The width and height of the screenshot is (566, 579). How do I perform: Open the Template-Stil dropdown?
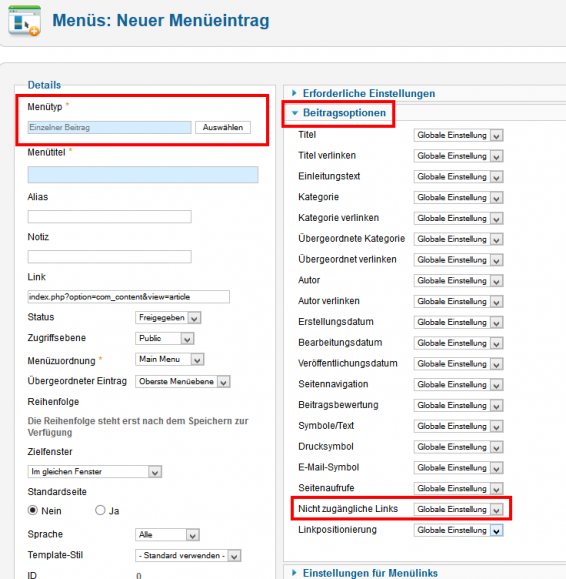tap(188, 555)
